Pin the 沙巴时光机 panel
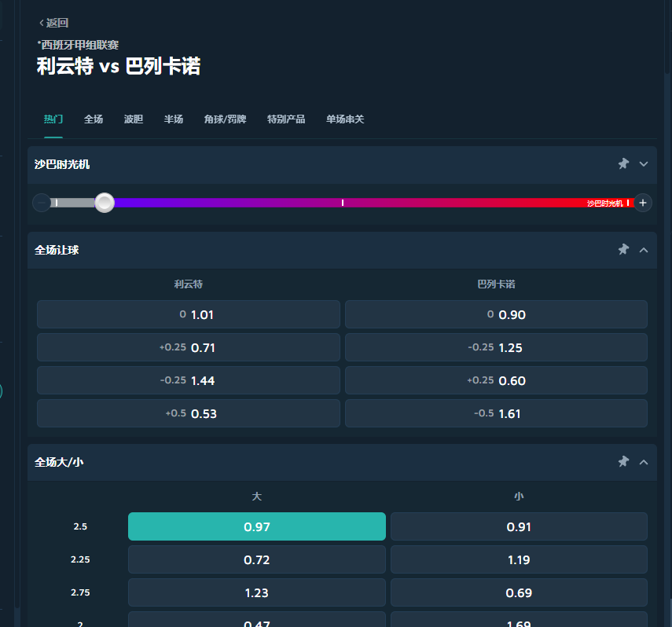 pyautogui.click(x=623, y=163)
